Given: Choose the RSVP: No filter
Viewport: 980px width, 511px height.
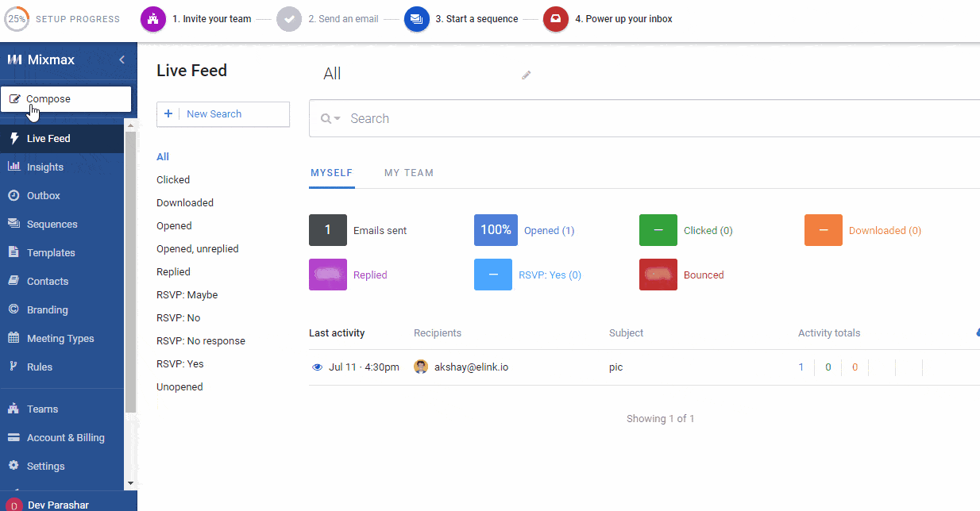Looking at the screenshot, I should pyautogui.click(x=179, y=318).
